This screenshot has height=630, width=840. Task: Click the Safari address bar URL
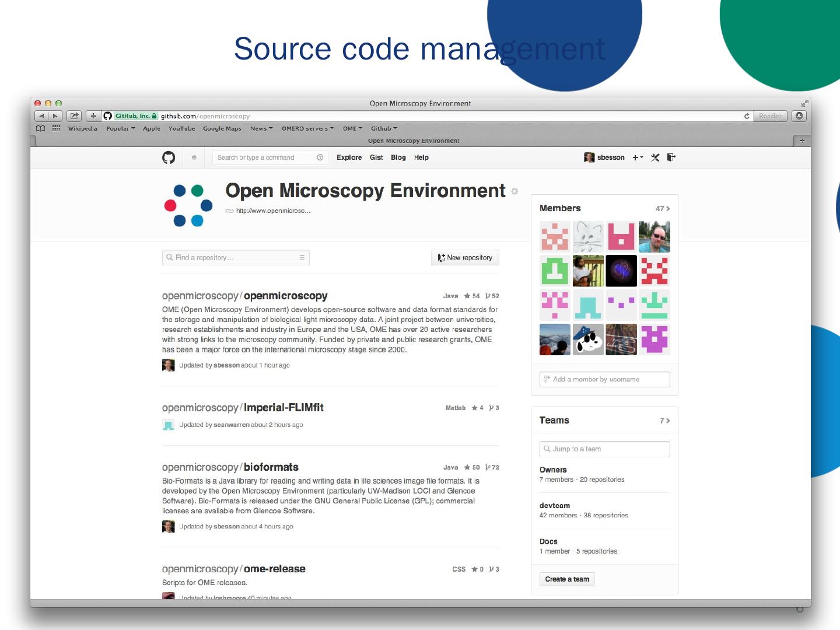(x=205, y=116)
